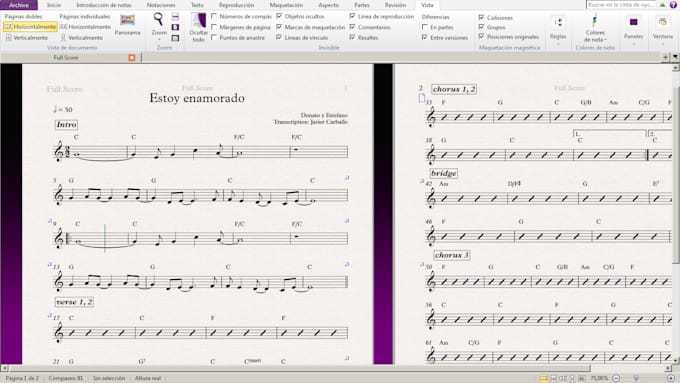Screen dimensions: 680x383
Task: Click the Zoom magnifier icon
Action: (x=159, y=20)
